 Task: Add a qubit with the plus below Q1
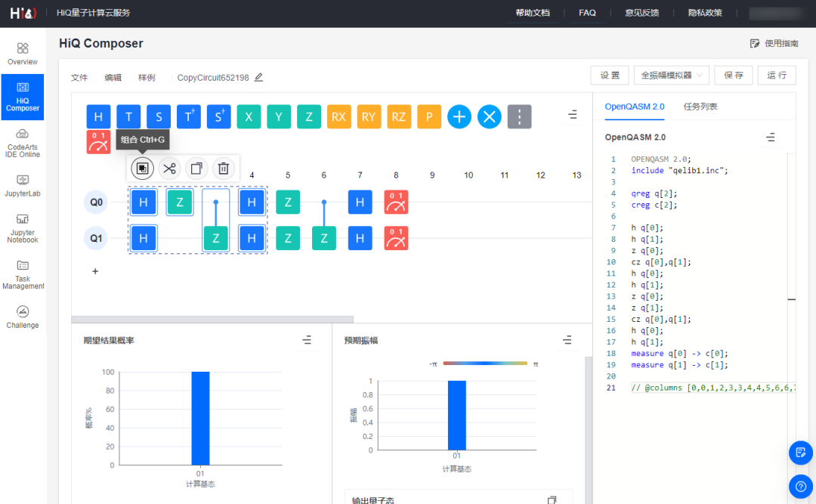95,271
